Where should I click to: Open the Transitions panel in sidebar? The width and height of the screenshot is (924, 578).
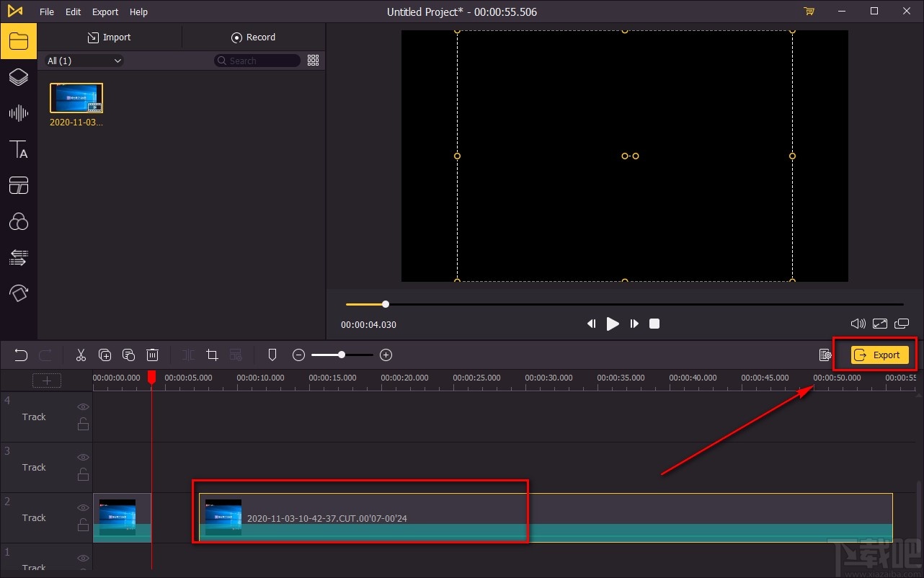click(18, 257)
